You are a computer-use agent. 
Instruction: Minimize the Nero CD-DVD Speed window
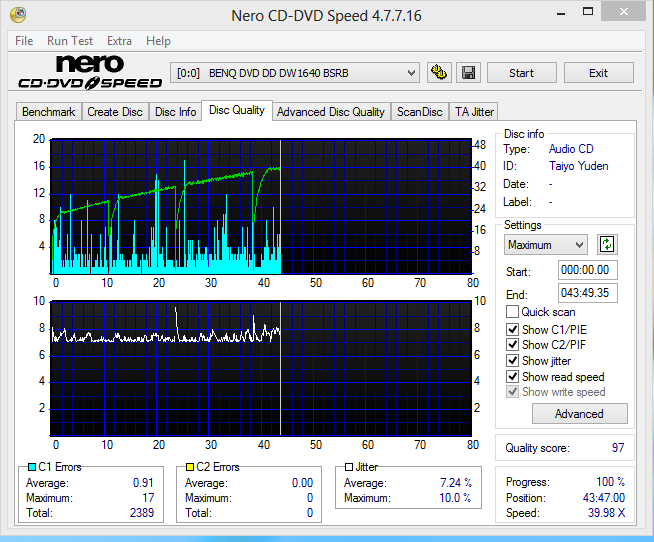[561, 13]
